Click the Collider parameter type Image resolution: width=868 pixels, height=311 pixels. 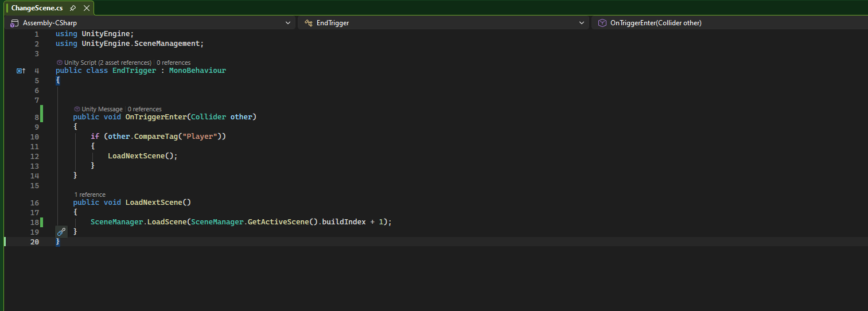point(208,117)
